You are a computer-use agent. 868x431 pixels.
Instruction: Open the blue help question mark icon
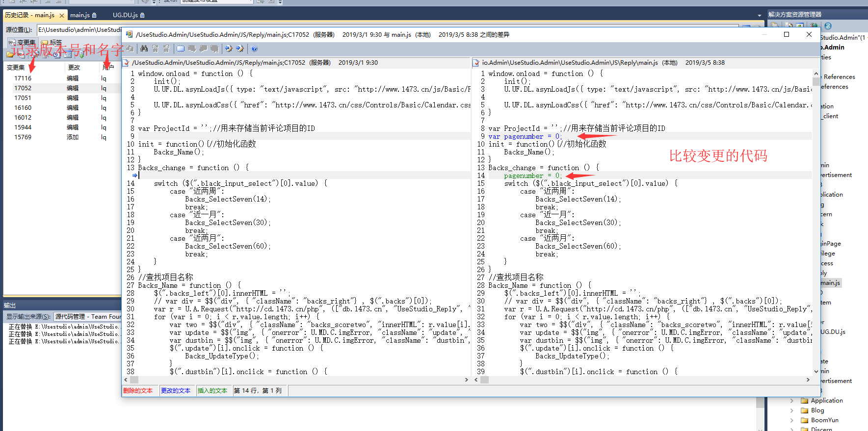coord(254,49)
